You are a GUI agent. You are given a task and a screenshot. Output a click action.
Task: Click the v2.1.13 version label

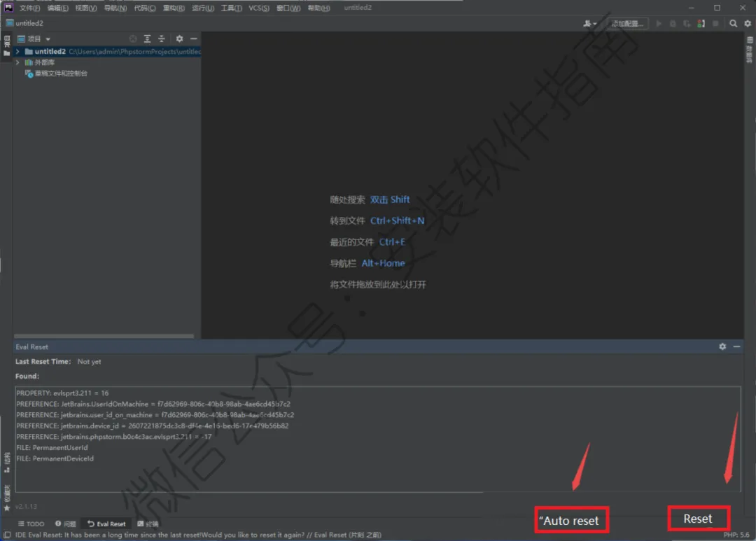(x=26, y=506)
